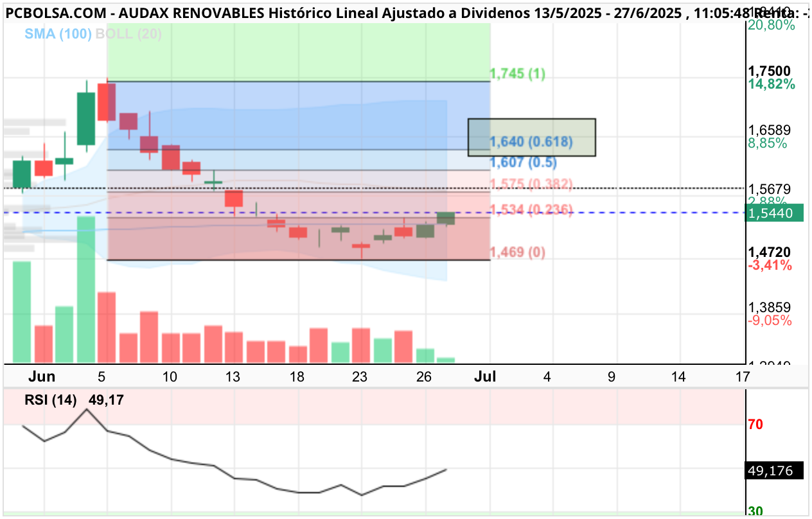
Task: Click date tick 18 on the time axis
Action: pyautogui.click(x=297, y=376)
